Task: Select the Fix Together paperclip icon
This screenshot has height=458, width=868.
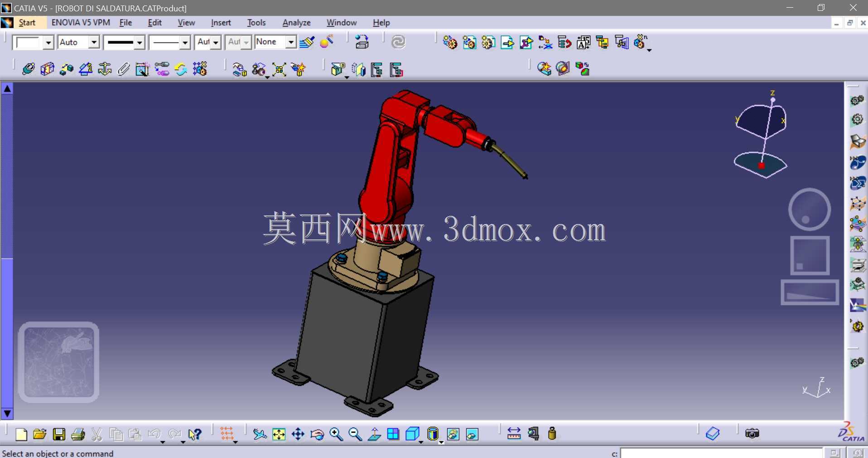Action: coord(123,69)
